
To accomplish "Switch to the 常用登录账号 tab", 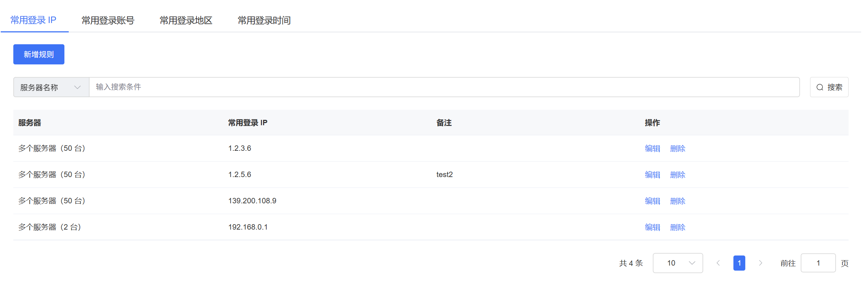I will pos(108,21).
